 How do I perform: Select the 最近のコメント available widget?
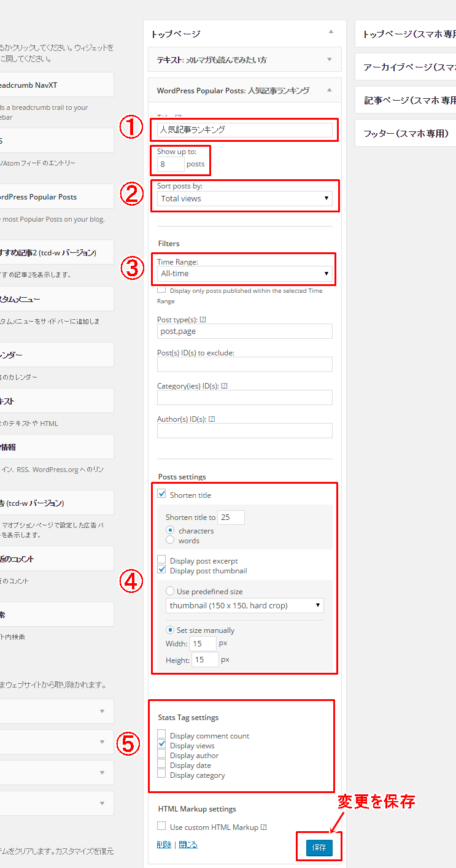coord(56,559)
